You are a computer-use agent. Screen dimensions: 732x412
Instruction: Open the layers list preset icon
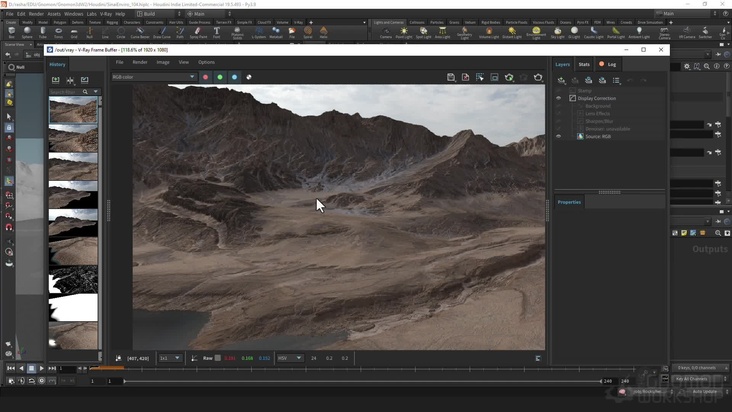pyautogui.click(x=616, y=80)
